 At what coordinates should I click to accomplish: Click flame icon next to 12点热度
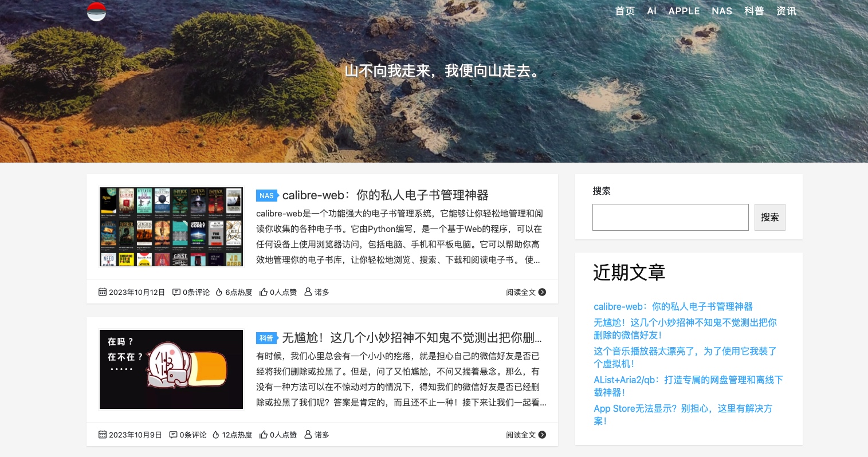[x=216, y=435]
